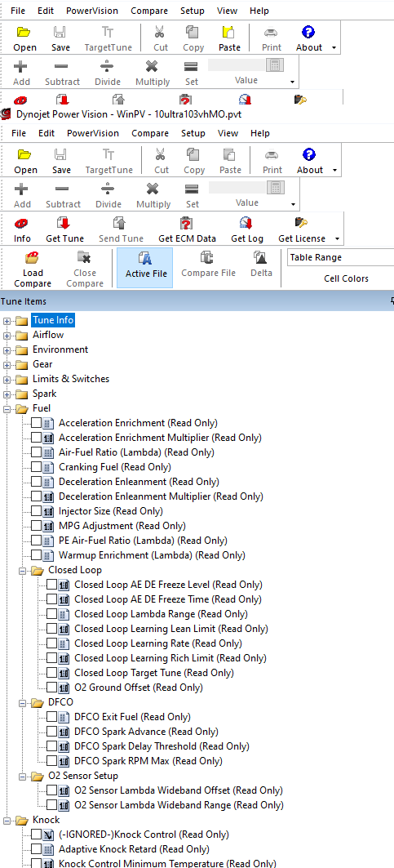Click the enabled yellow Paste icon in the background window
The height and width of the screenshot is (868, 394).
(229, 32)
